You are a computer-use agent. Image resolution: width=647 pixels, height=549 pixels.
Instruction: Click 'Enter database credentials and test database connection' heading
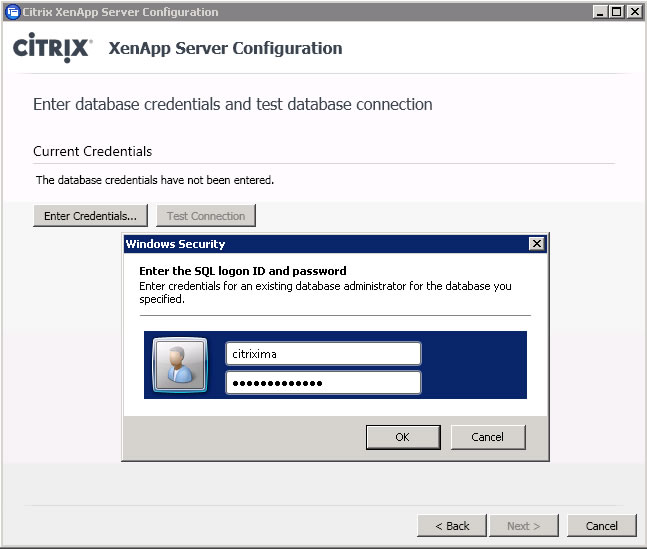click(233, 104)
